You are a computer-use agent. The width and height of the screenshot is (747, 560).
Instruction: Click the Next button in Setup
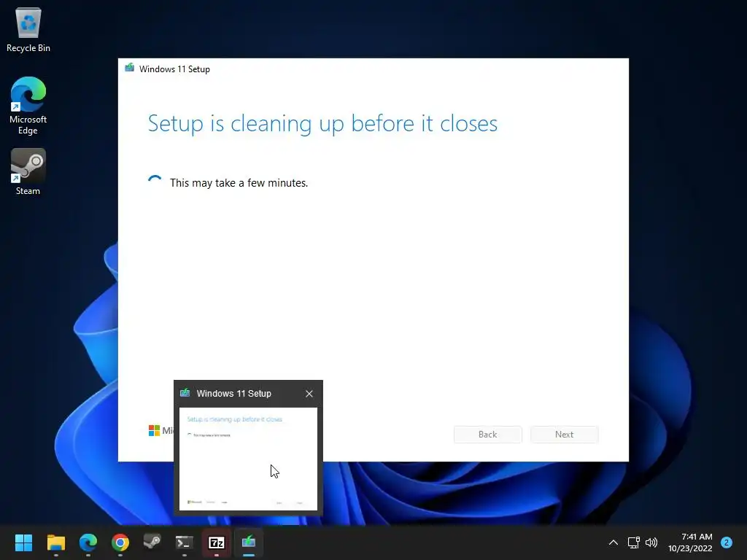point(565,435)
